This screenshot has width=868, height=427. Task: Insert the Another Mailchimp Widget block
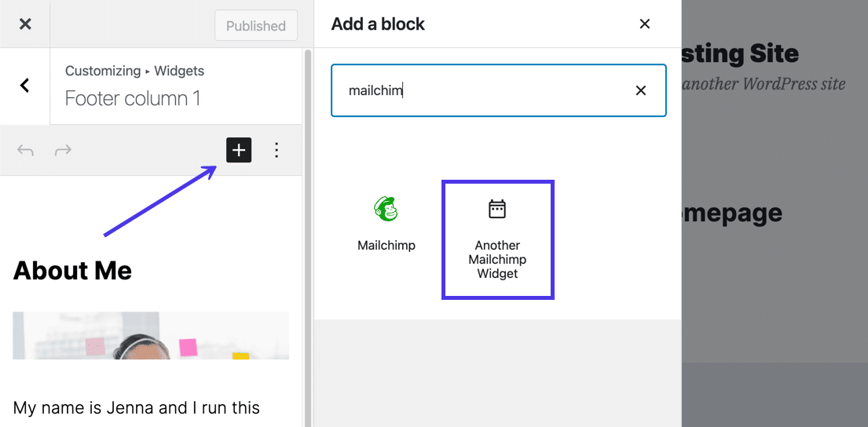(x=498, y=239)
